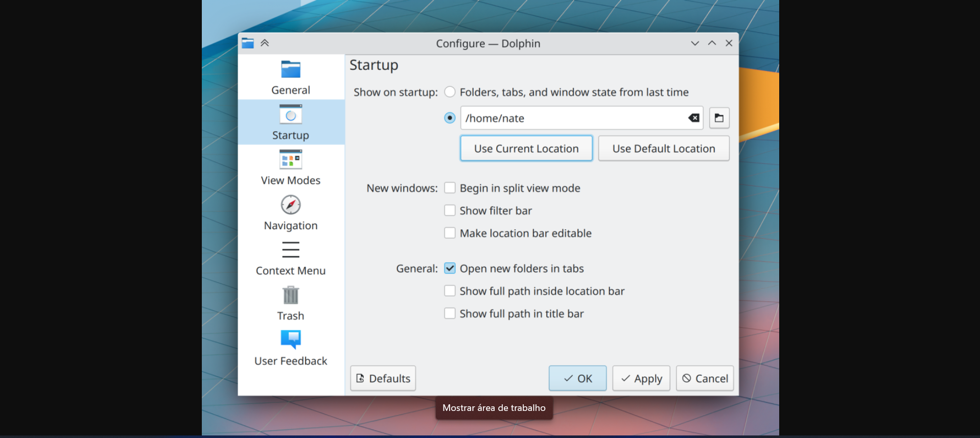This screenshot has height=438, width=980.
Task: Click the Dolphin folder icon in the title bar
Action: pos(248,43)
